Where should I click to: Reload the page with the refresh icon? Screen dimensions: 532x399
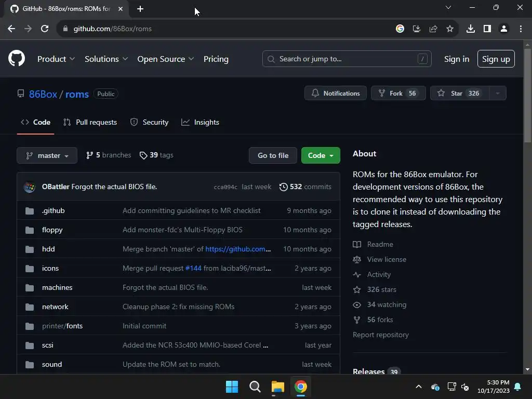pyautogui.click(x=45, y=29)
